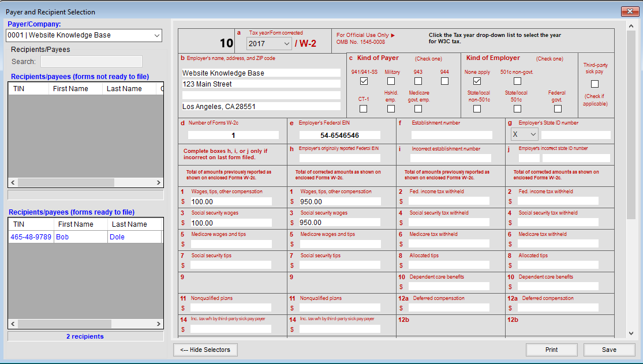Viewport: 643px width, 364px height.
Task: Click Employer's originally reported Federal EIN field
Action: tap(339, 158)
